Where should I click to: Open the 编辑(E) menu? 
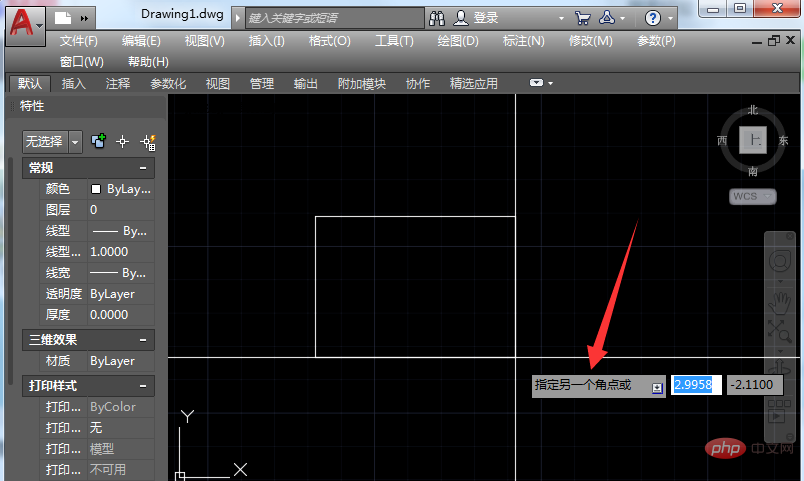(141, 41)
